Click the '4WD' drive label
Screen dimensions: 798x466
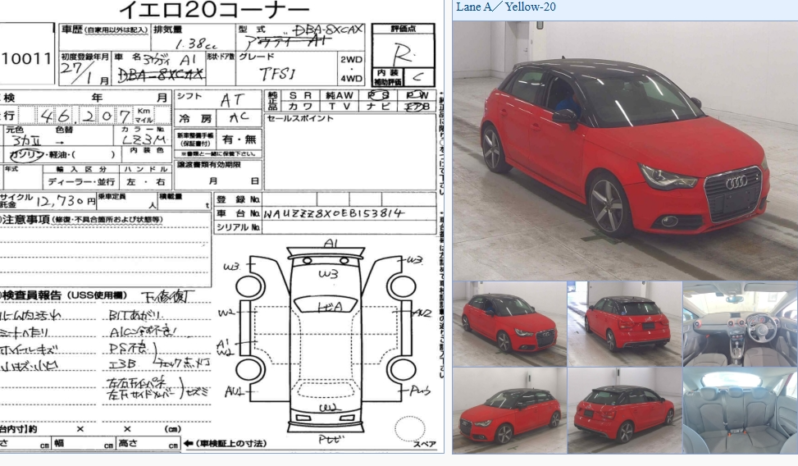[351, 79]
